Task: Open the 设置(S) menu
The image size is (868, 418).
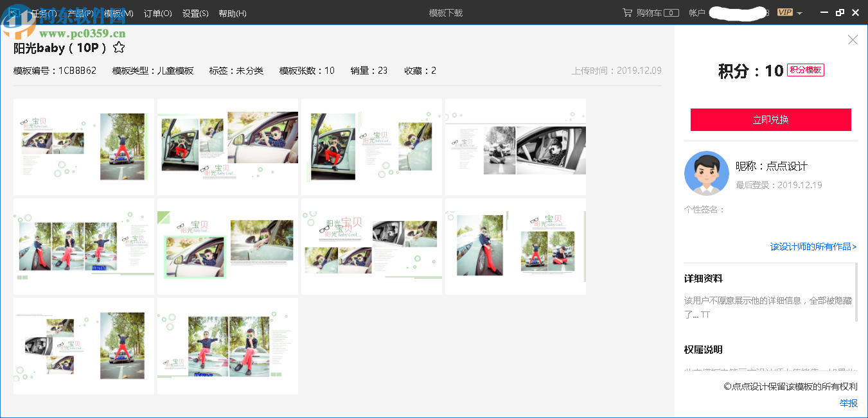Action: pyautogui.click(x=195, y=13)
